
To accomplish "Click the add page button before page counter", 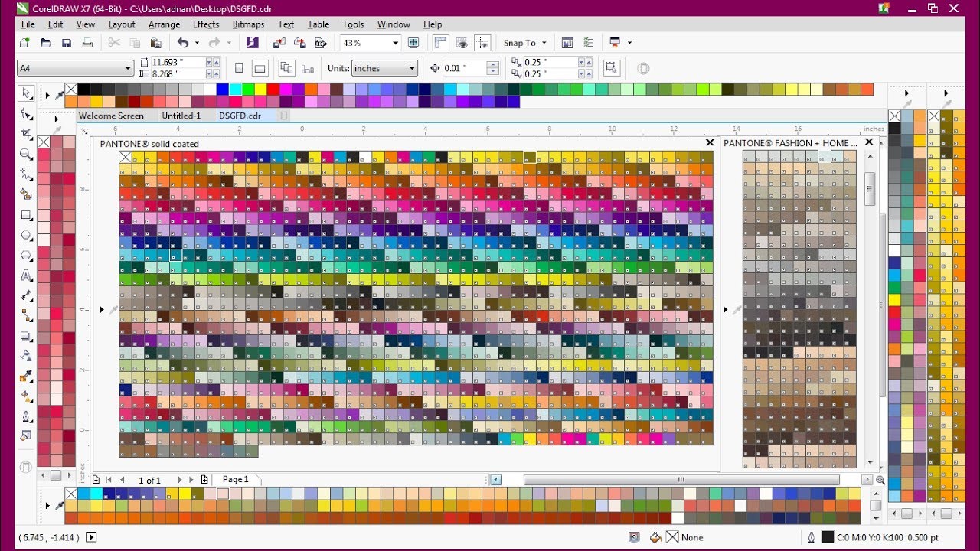I will pos(96,480).
